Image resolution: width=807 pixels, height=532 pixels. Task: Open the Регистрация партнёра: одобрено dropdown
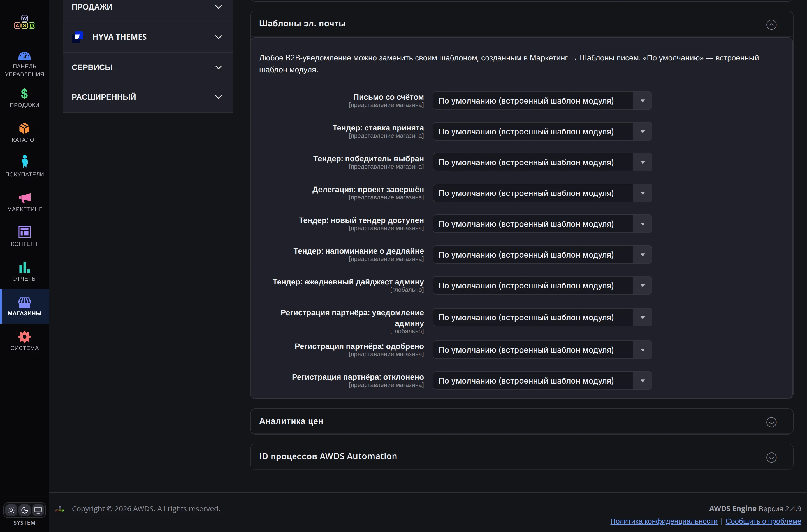(542, 350)
